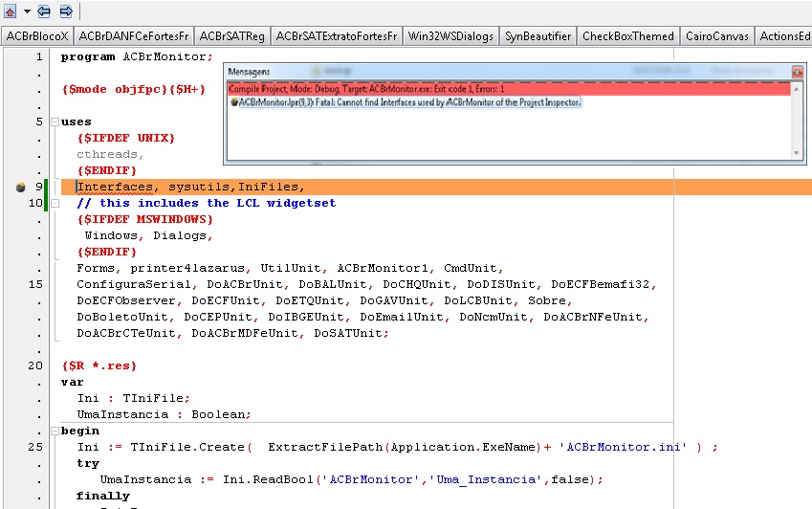
Task: Click the jump history icon in toolbar
Action: click(x=10, y=11)
